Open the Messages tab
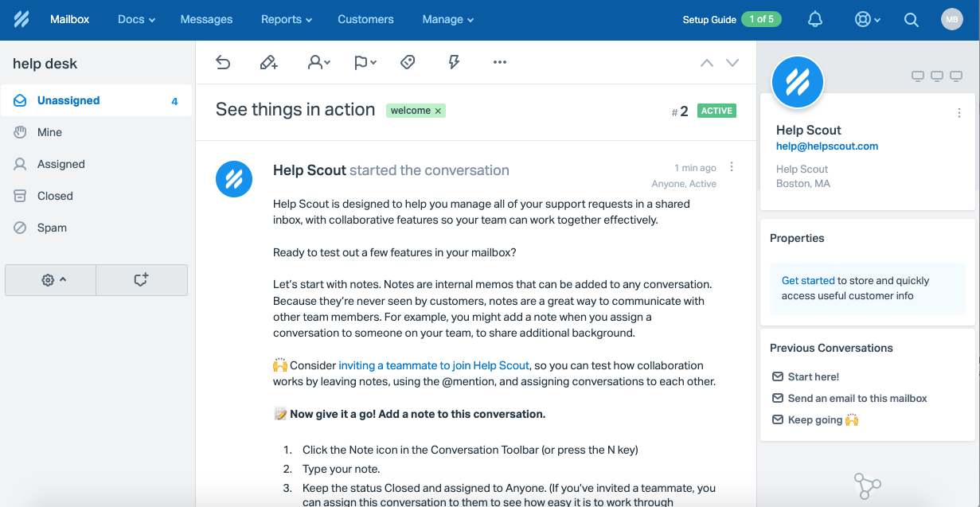This screenshot has height=507, width=980. coord(206,19)
